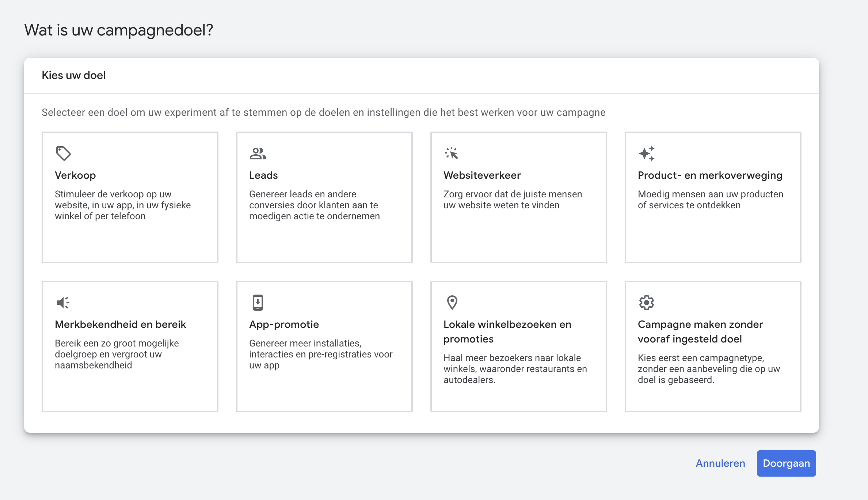Click text 'Genereer meer installaties, interacties'
The image size is (868, 500).
(321, 354)
